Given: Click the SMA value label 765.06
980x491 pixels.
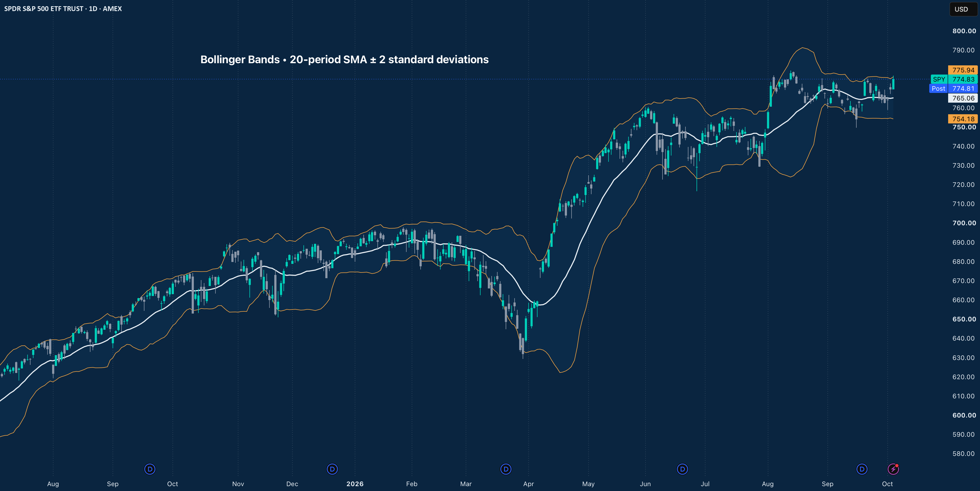Looking at the screenshot, I should pyautogui.click(x=963, y=98).
